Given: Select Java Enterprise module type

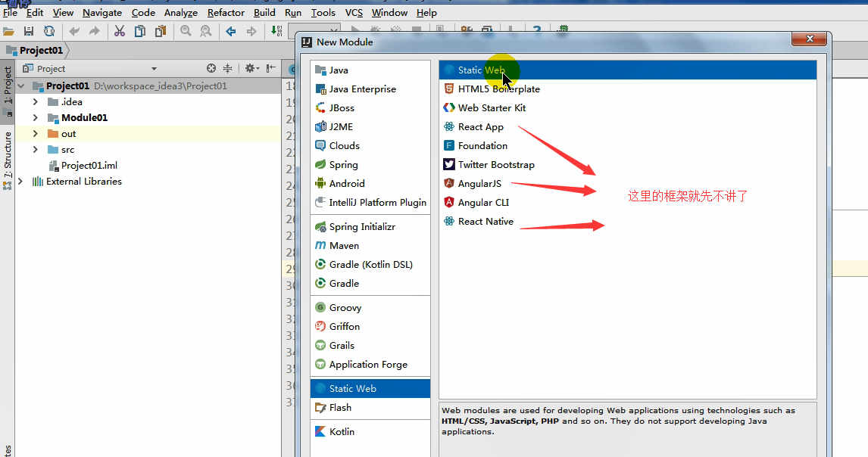Looking at the screenshot, I should [x=370, y=89].
